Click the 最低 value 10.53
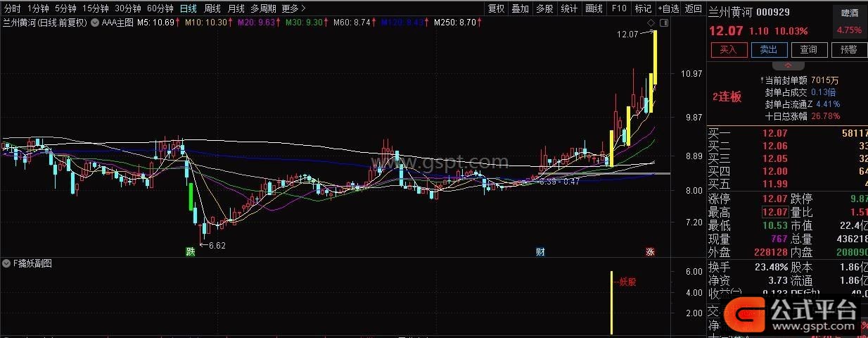The width and height of the screenshot is (868, 338). [x=776, y=226]
